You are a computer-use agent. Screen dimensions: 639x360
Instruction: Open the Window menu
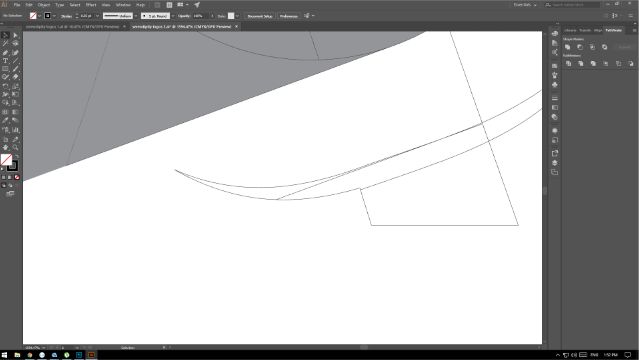coord(123,5)
